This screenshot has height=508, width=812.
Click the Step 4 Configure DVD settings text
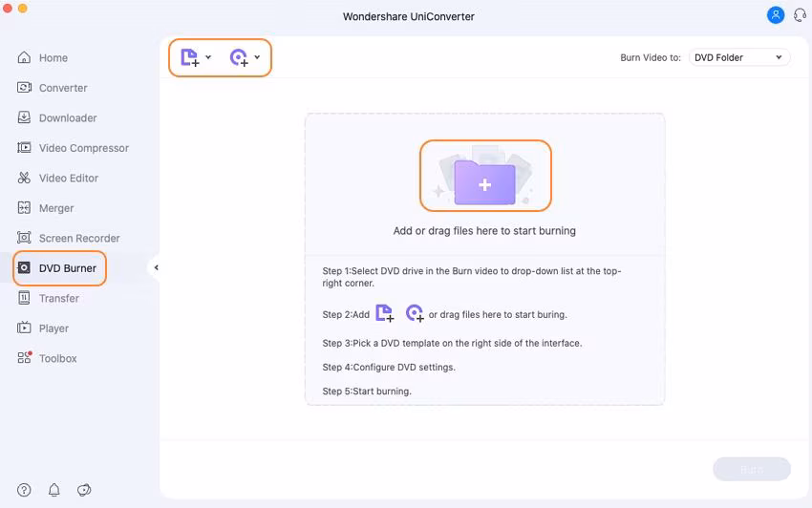pos(389,367)
